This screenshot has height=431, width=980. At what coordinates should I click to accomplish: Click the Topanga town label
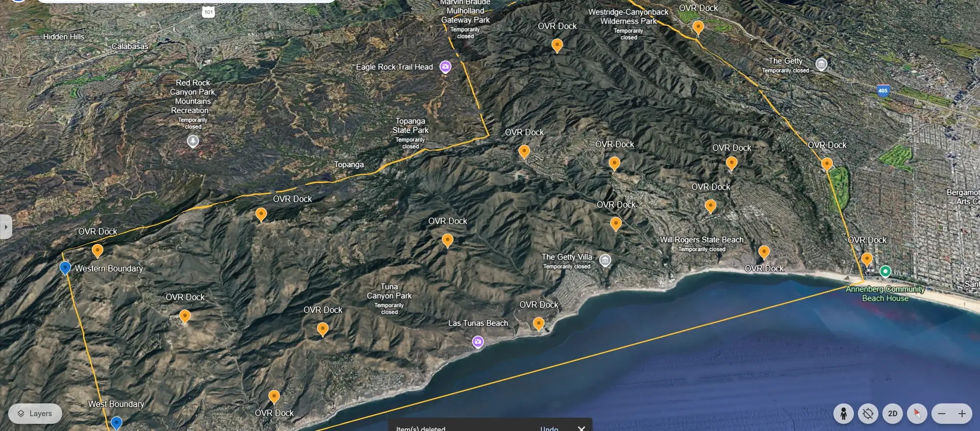click(349, 165)
